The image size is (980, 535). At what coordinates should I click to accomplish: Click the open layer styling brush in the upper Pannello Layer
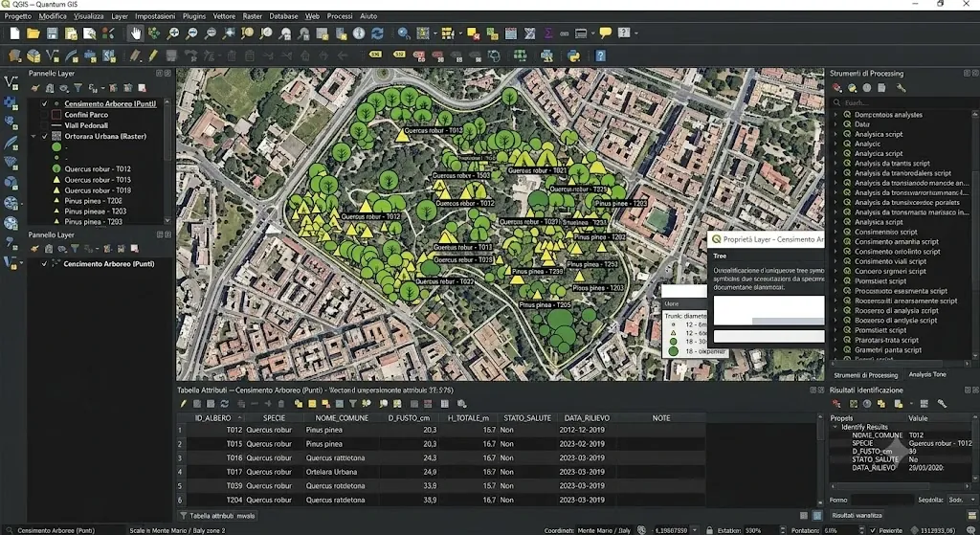coord(35,88)
